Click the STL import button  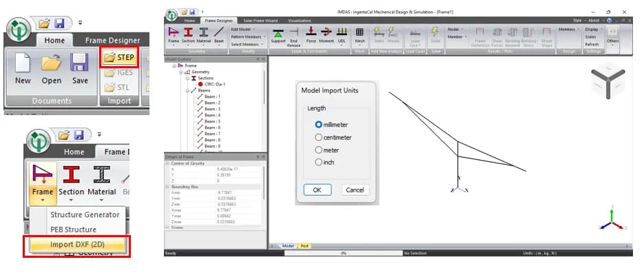118,87
